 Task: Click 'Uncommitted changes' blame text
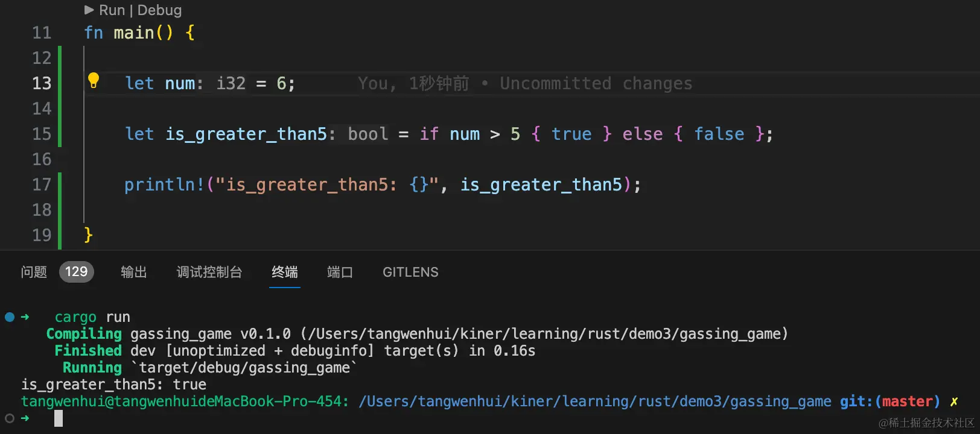coord(596,83)
